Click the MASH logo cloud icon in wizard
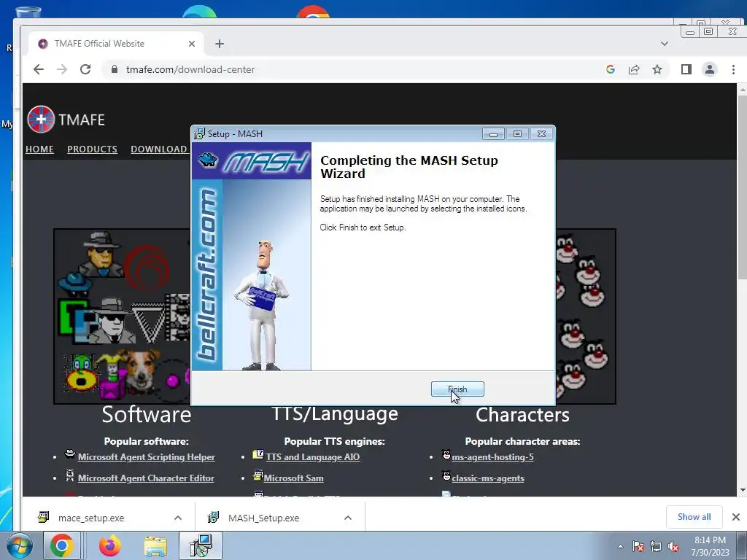The image size is (747, 560). tap(208, 160)
